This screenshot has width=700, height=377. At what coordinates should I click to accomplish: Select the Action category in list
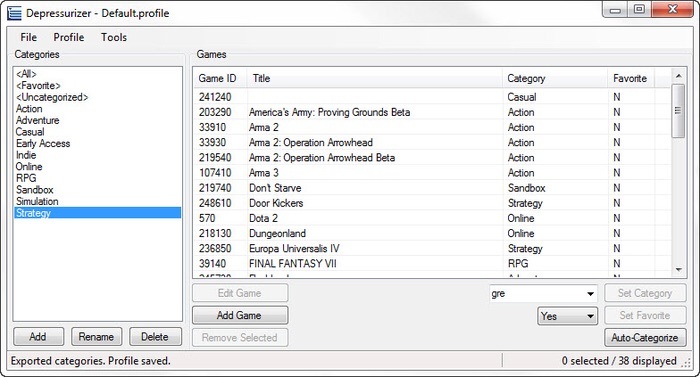97,109
